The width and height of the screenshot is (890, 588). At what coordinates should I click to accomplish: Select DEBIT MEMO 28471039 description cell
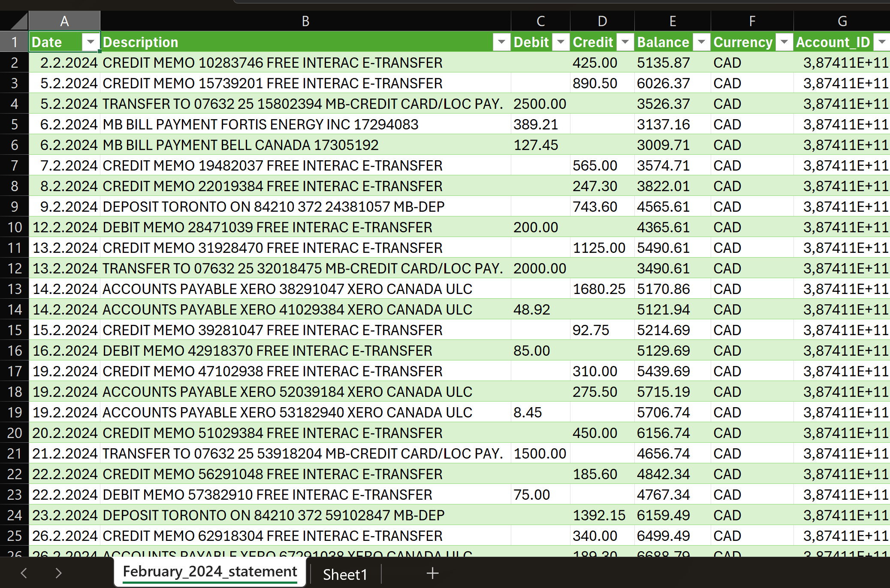coord(305,227)
